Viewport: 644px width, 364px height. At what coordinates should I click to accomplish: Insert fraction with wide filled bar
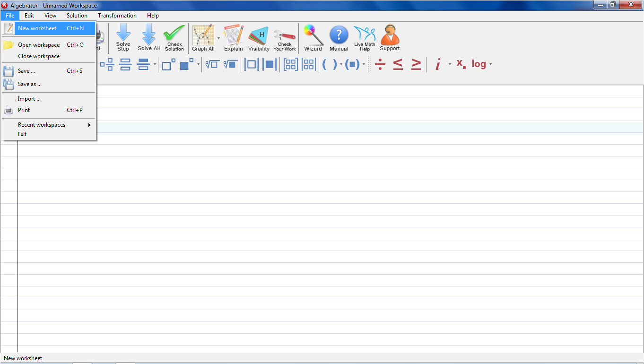point(143,64)
